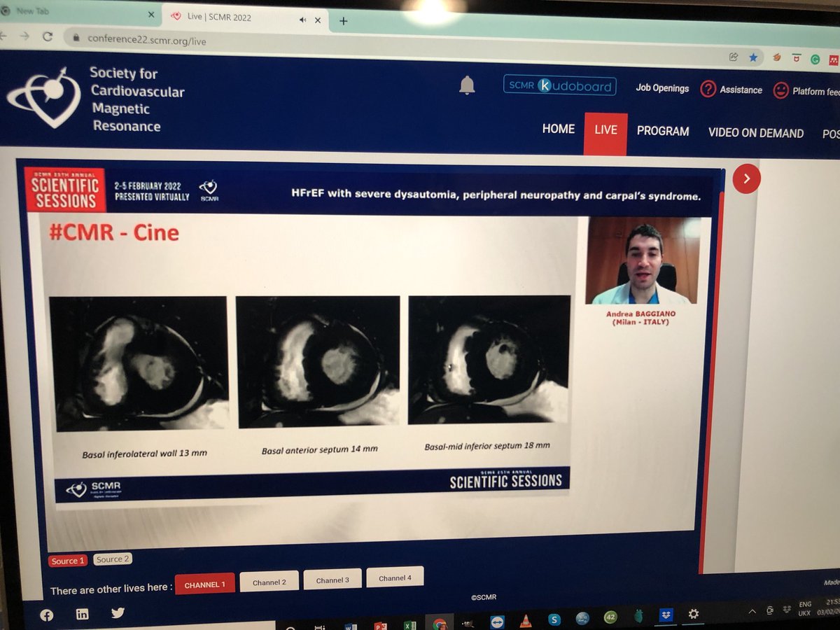
Task: Open Word from the taskbar
Action: point(351,627)
